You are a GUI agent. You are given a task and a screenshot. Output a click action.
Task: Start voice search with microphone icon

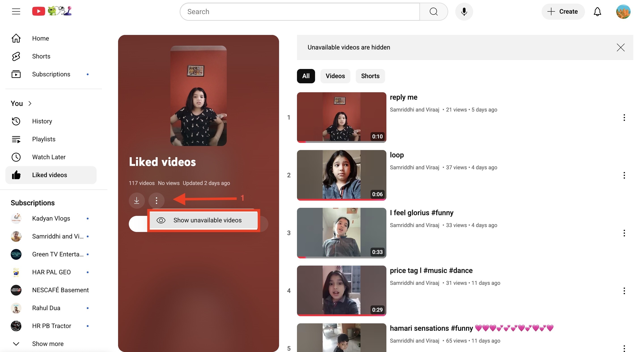click(x=464, y=11)
